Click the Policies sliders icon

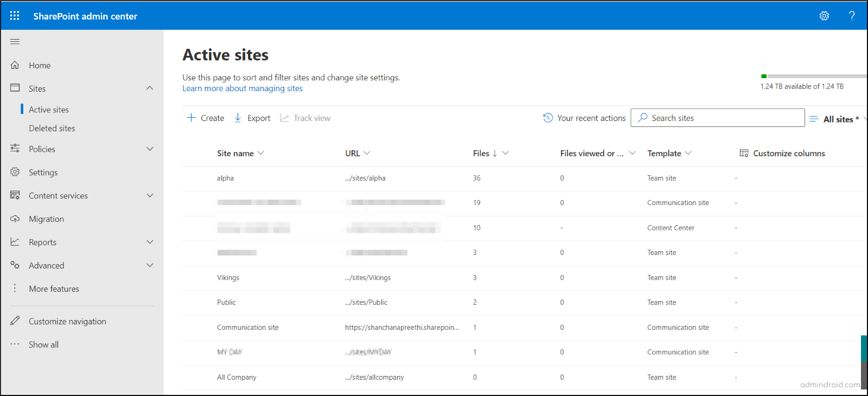(15, 148)
